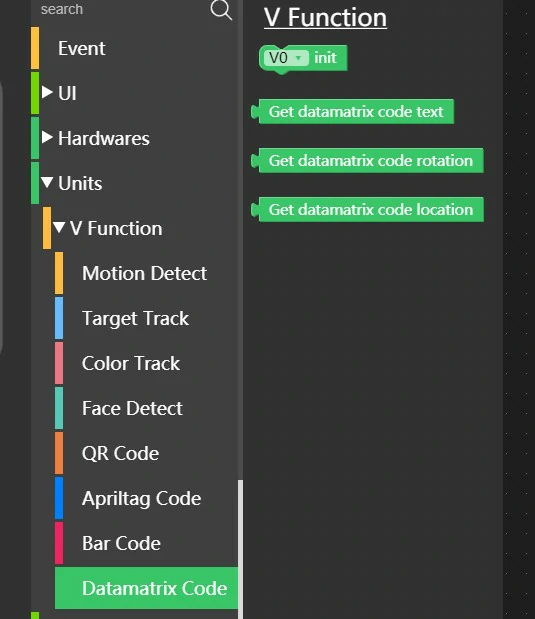Expand the Hardwares category arrow

(47, 137)
